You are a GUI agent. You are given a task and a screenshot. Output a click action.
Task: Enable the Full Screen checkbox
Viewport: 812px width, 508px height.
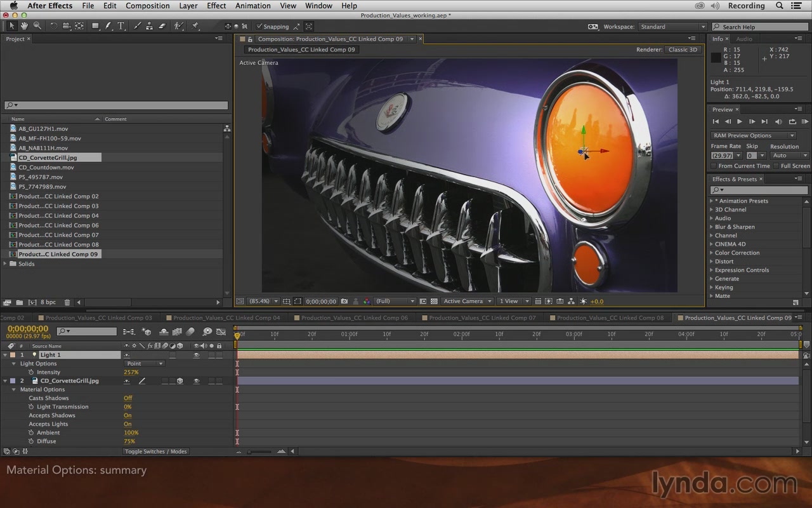[x=776, y=166]
